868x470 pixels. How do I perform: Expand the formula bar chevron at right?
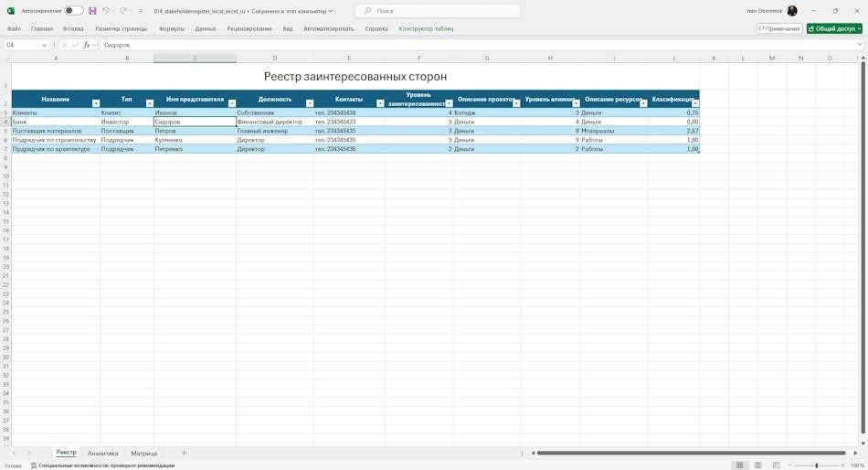pyautogui.click(x=860, y=45)
